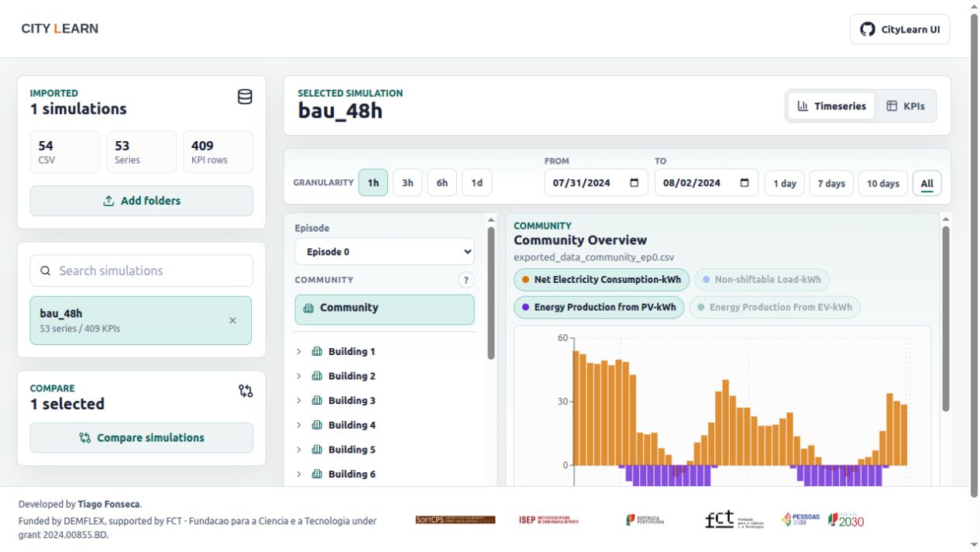Expand Building 6 chevron
Viewport: 980px width, 552px height.
click(x=299, y=474)
